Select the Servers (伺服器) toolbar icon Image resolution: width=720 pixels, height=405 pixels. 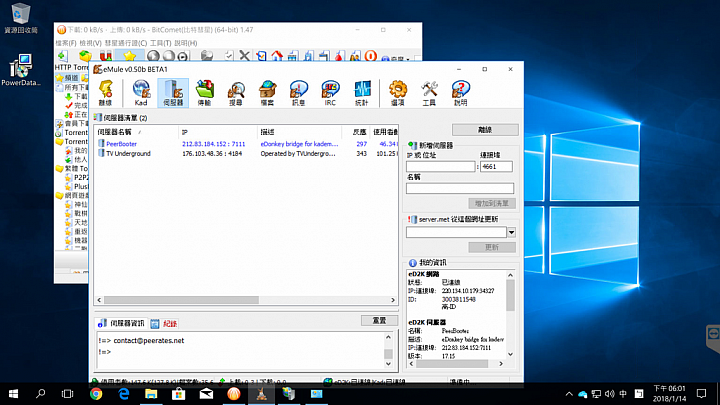173,93
